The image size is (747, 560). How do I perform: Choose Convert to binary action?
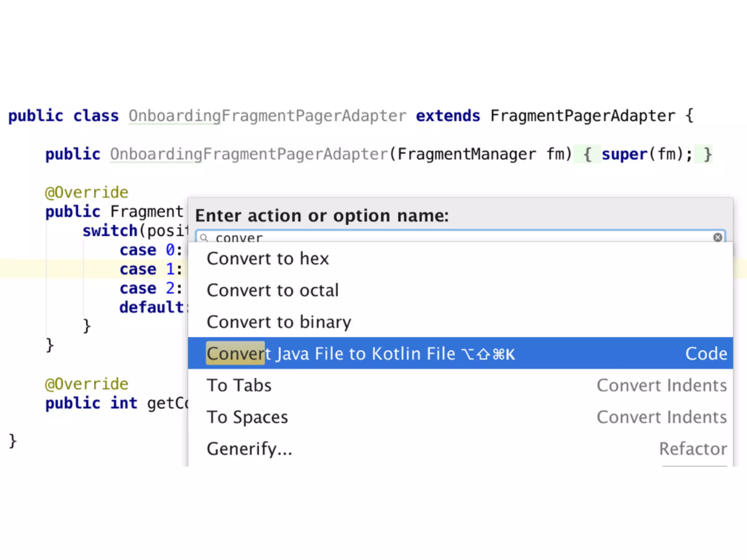[279, 322]
